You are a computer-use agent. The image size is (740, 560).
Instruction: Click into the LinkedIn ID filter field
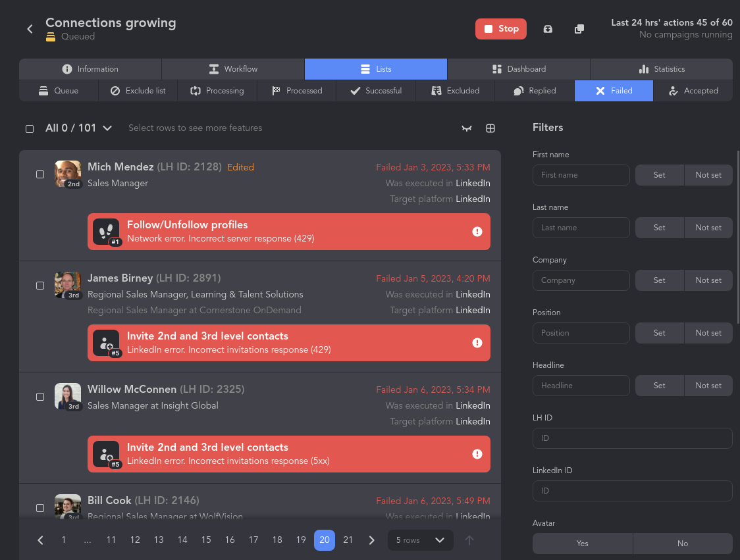pyautogui.click(x=633, y=491)
